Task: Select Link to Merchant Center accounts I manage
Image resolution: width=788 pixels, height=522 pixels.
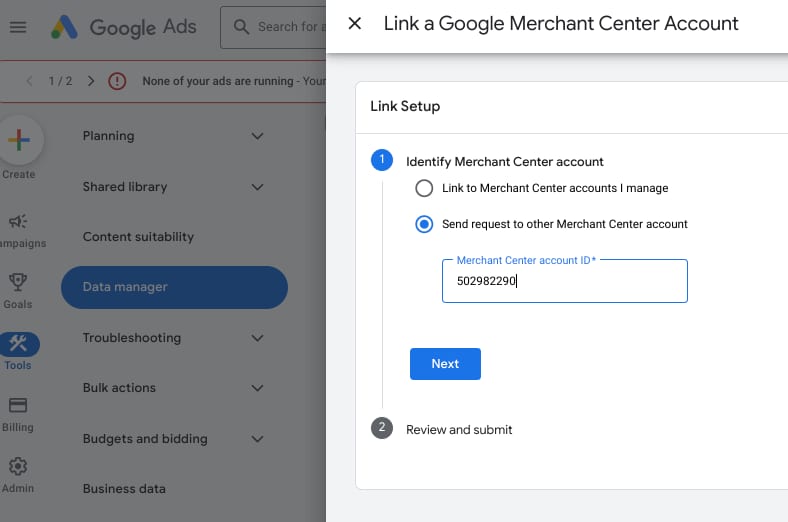Action: point(424,188)
